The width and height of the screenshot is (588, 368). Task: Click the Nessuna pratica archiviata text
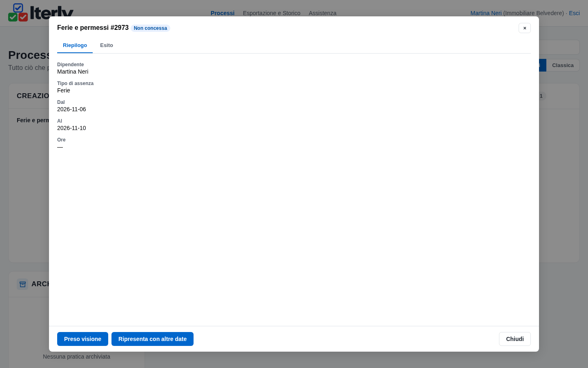[76, 357]
